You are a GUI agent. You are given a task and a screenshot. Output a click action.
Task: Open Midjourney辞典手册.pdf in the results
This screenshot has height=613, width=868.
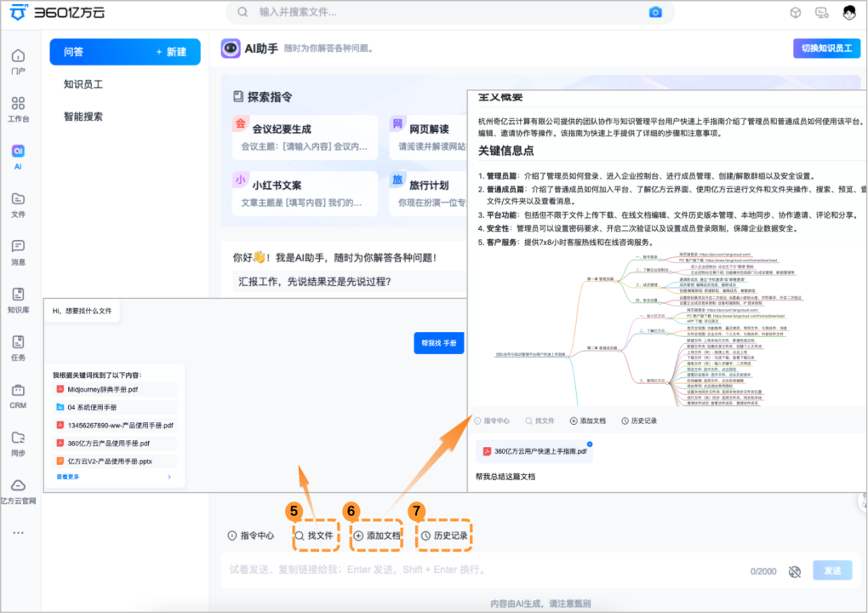116,389
